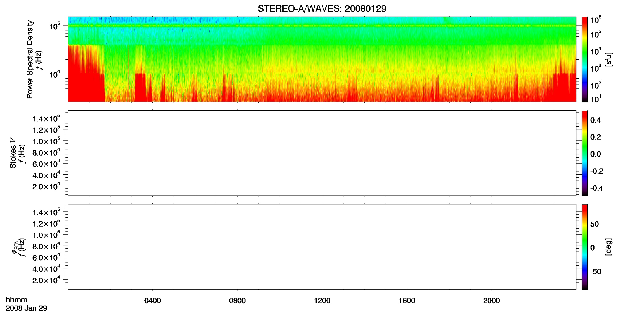Click the [deg] color bar unit label
The width and height of the screenshot is (644, 332).
click(609, 247)
